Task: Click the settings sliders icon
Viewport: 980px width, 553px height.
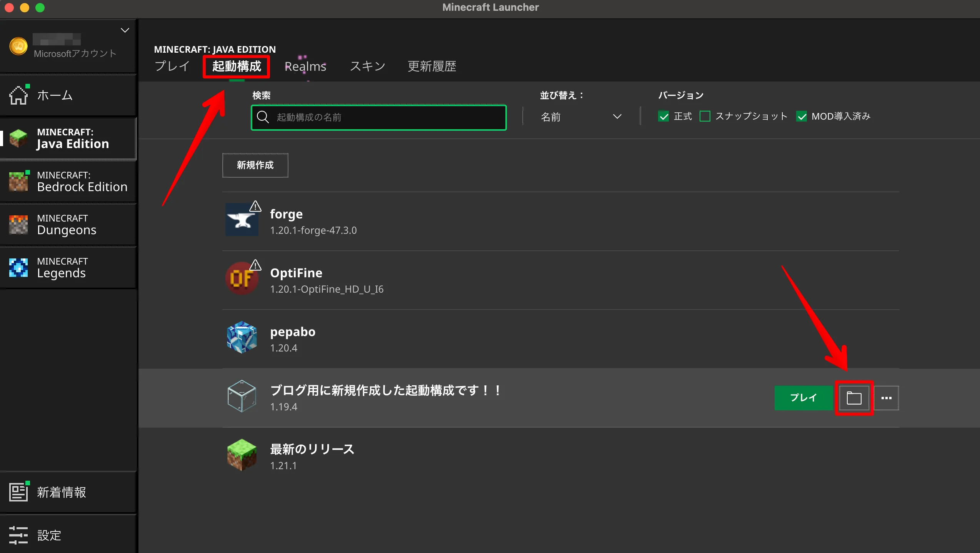Action: click(18, 535)
